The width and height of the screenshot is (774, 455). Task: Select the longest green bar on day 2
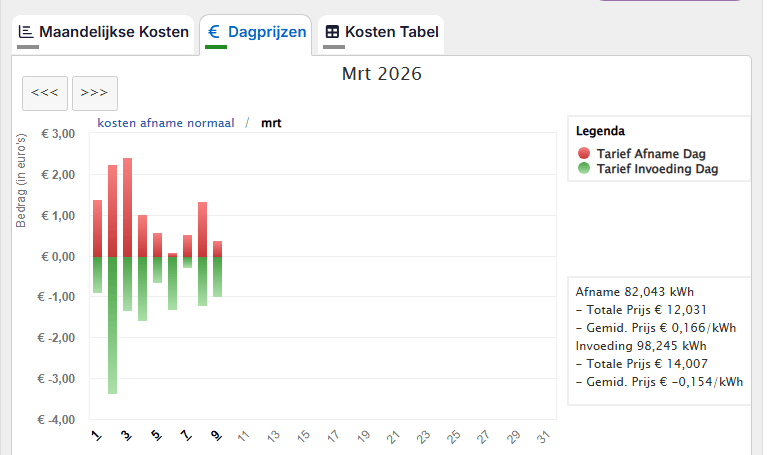coord(113,325)
